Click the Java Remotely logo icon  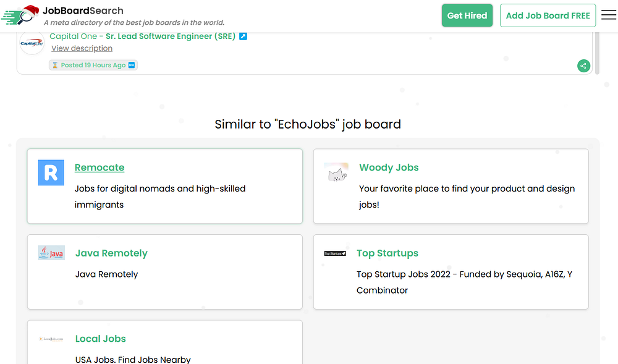[51, 253]
